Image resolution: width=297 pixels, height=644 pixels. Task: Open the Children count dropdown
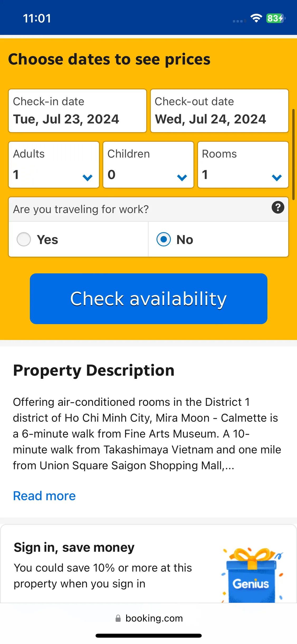[148, 165]
